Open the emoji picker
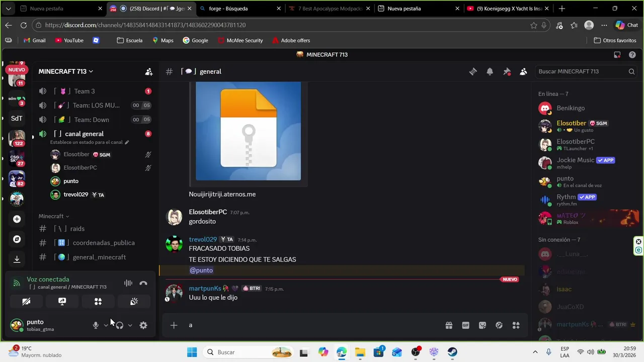Image resolution: width=644 pixels, height=362 pixels. click(499, 325)
